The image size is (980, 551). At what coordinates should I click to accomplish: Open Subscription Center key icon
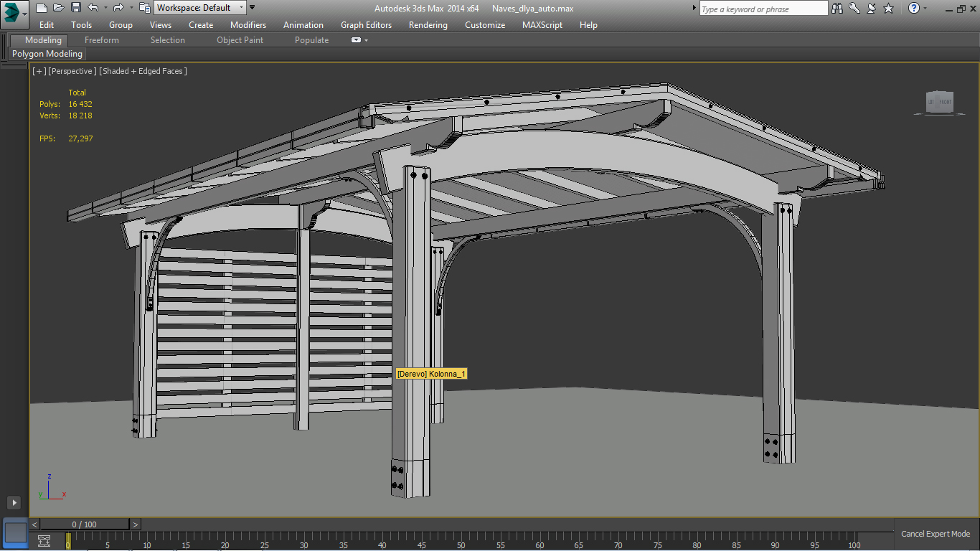(854, 9)
